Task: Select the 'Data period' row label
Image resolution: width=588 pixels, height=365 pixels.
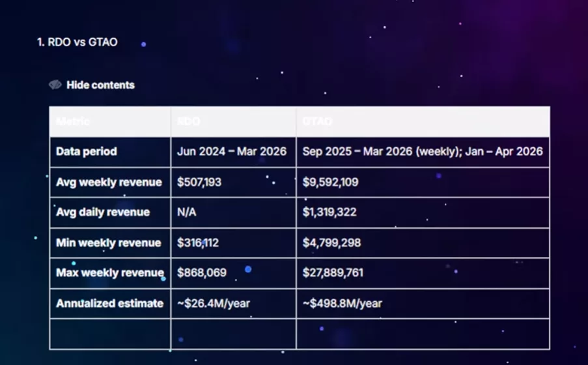Action: click(x=86, y=152)
